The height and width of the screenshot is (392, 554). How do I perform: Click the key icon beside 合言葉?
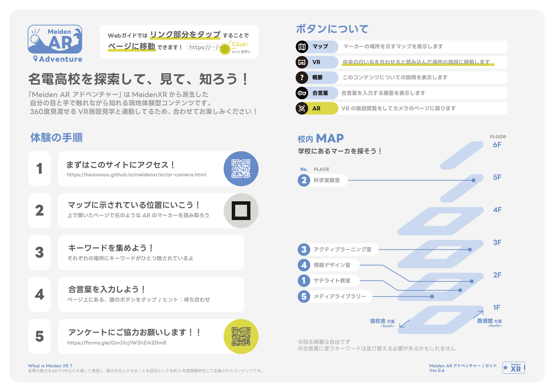coord(302,93)
